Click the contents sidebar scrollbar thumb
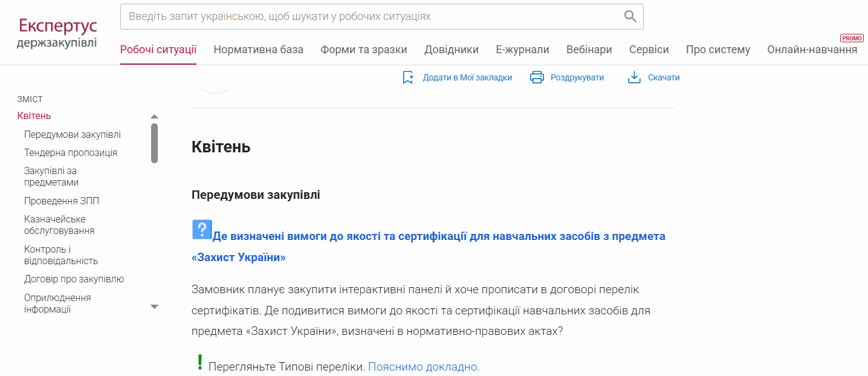868x376 pixels. pyautogui.click(x=154, y=143)
